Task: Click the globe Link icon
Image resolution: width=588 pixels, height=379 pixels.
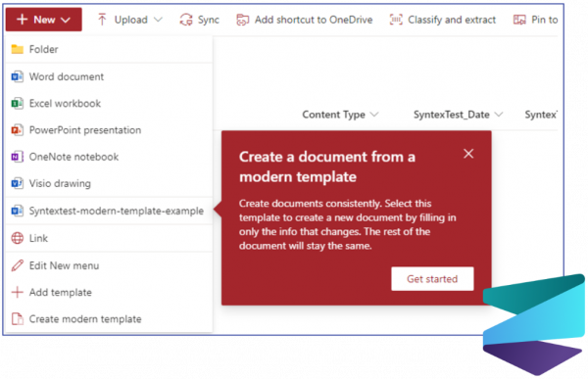Action: (18, 238)
